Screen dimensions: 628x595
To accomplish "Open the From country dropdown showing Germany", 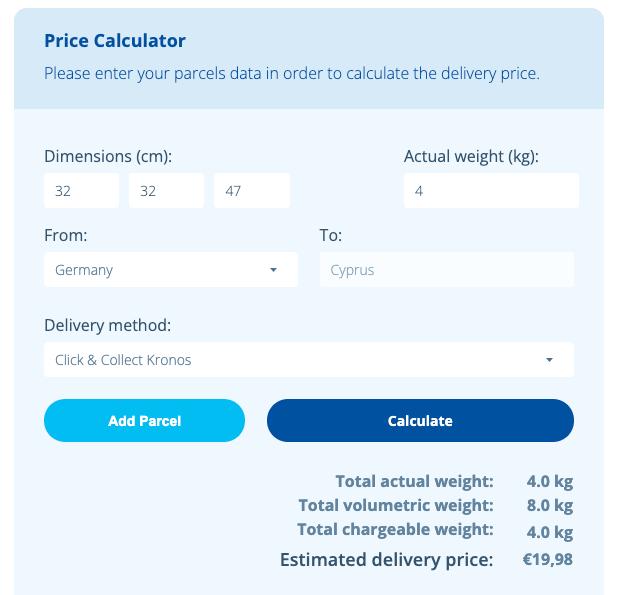I will coord(160,270).
